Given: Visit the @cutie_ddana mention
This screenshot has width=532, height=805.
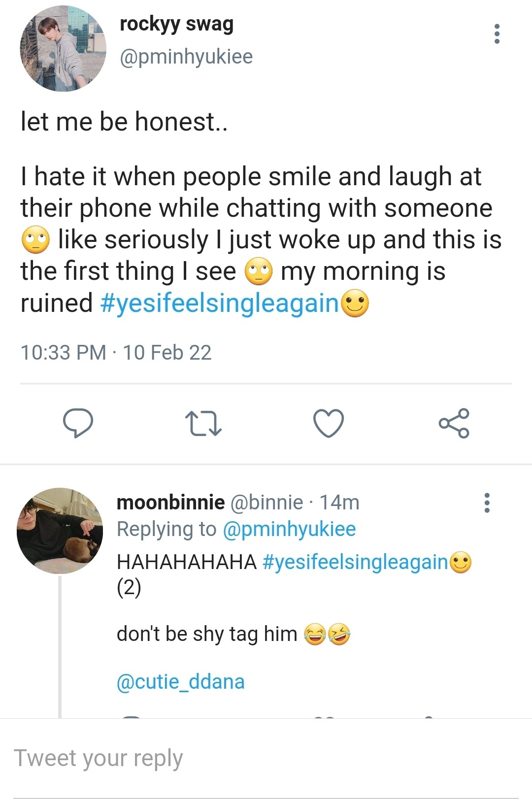Looking at the screenshot, I should (x=180, y=682).
